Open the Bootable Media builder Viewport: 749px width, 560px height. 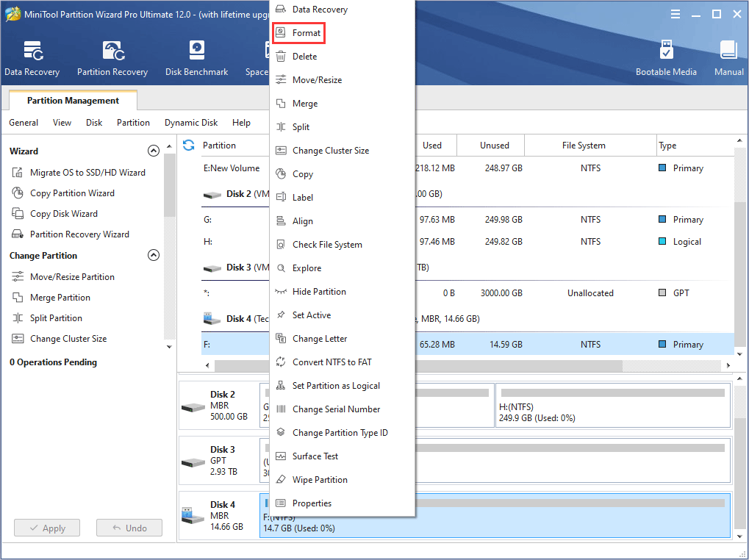666,58
